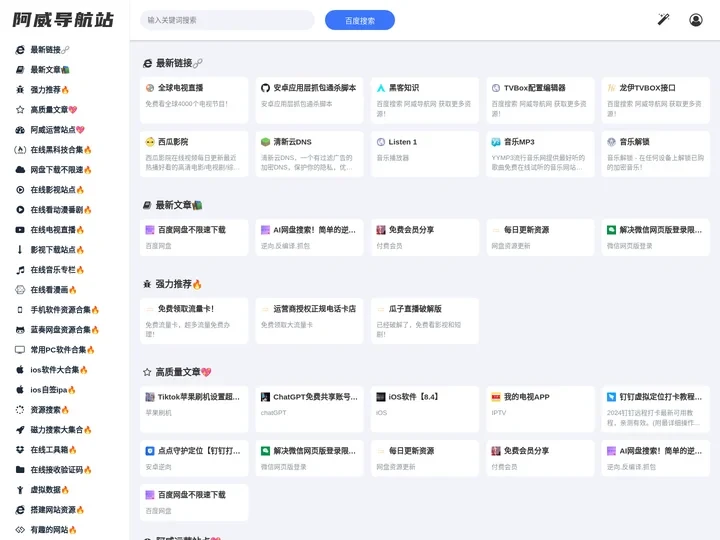Viewport: 720px width, 540px height.
Task: Click the emoji icon on 西瓜影院 card
Action: (150, 142)
